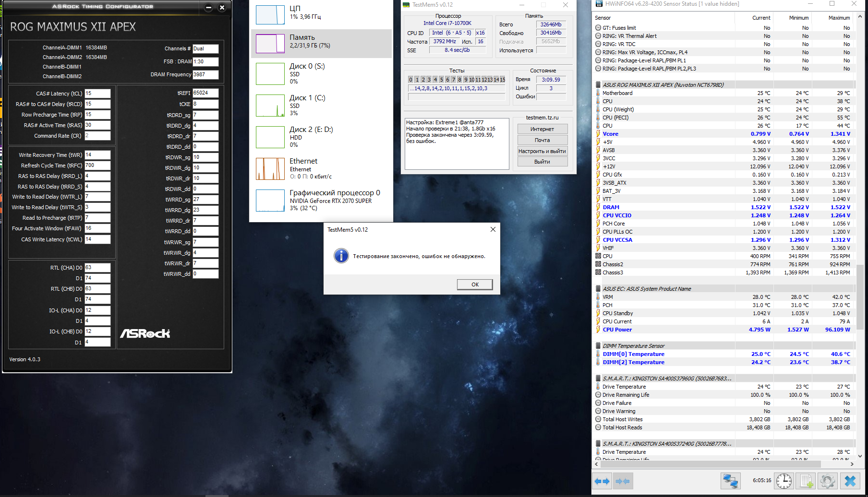The height and width of the screenshot is (497, 868).
Task: Click the FSB : DRAM ratio field
Action: [x=205, y=61]
